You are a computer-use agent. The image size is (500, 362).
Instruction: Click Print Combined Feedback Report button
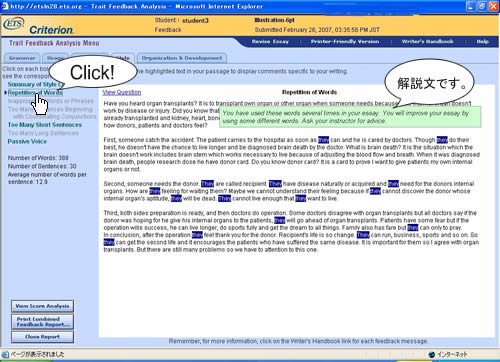coord(42,322)
